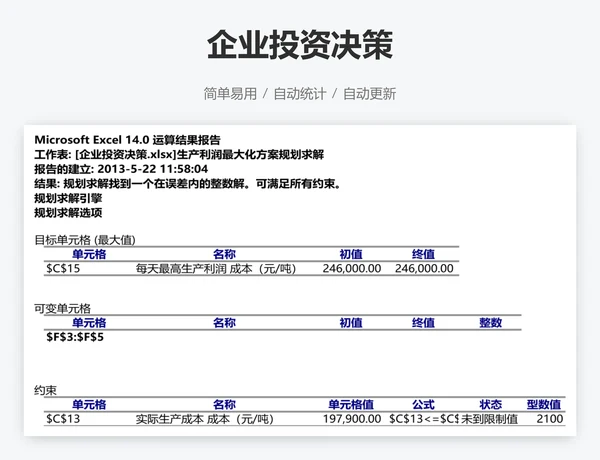Screen dimensions: 600x460
Task: Select the cell $C$13
Action: pos(63,419)
